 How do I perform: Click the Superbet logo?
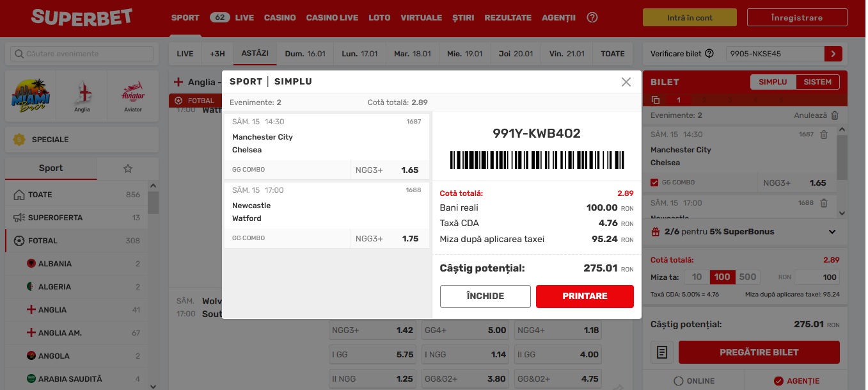click(x=82, y=18)
